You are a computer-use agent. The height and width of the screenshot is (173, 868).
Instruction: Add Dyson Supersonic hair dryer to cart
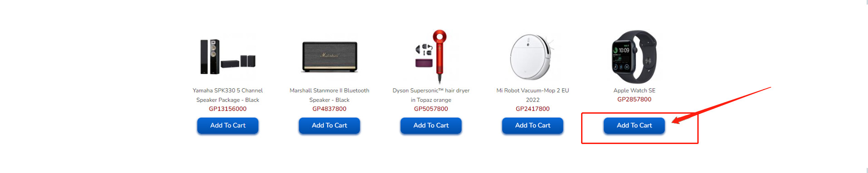[x=431, y=125]
